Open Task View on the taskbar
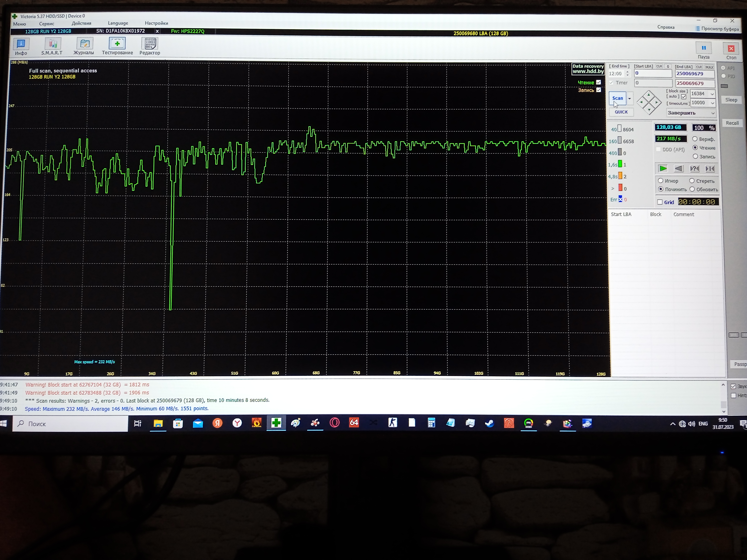The width and height of the screenshot is (747, 560). click(x=137, y=423)
